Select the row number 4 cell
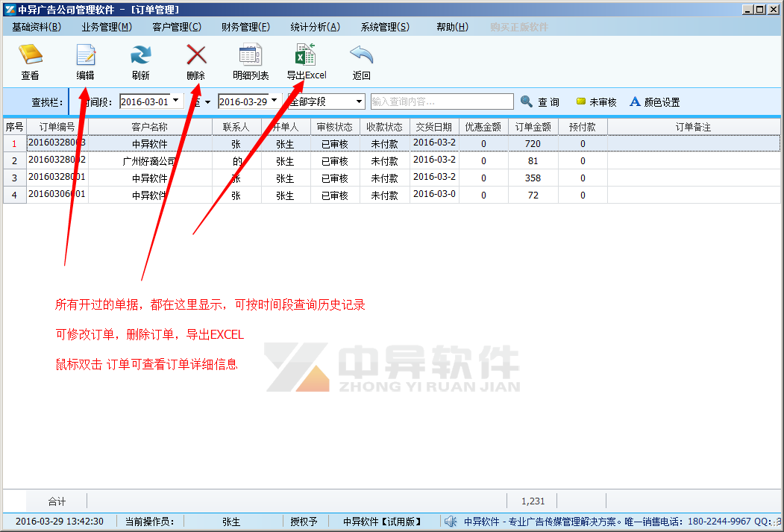 pyautogui.click(x=14, y=195)
